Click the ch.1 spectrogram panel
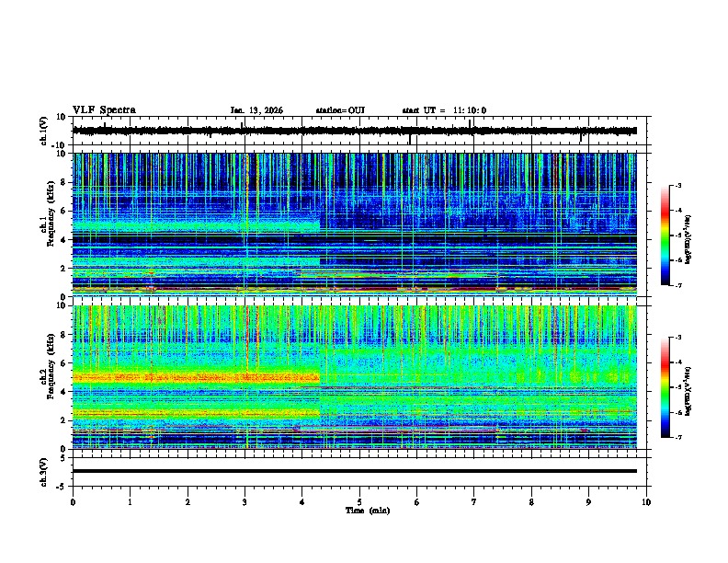The image size is (728, 563). [x=355, y=224]
